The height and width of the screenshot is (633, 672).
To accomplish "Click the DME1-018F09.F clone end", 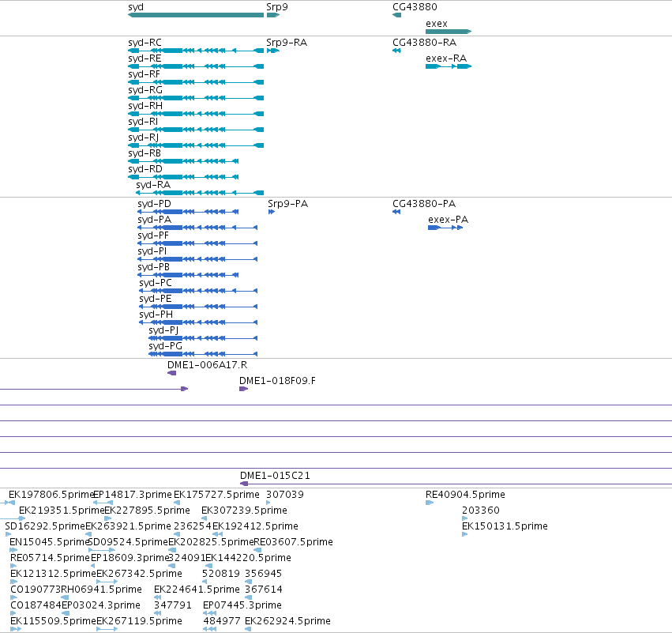I will (244, 389).
